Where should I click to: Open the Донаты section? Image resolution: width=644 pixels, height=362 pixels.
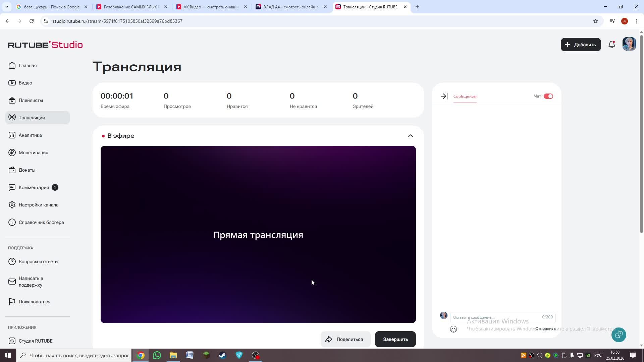(x=27, y=170)
